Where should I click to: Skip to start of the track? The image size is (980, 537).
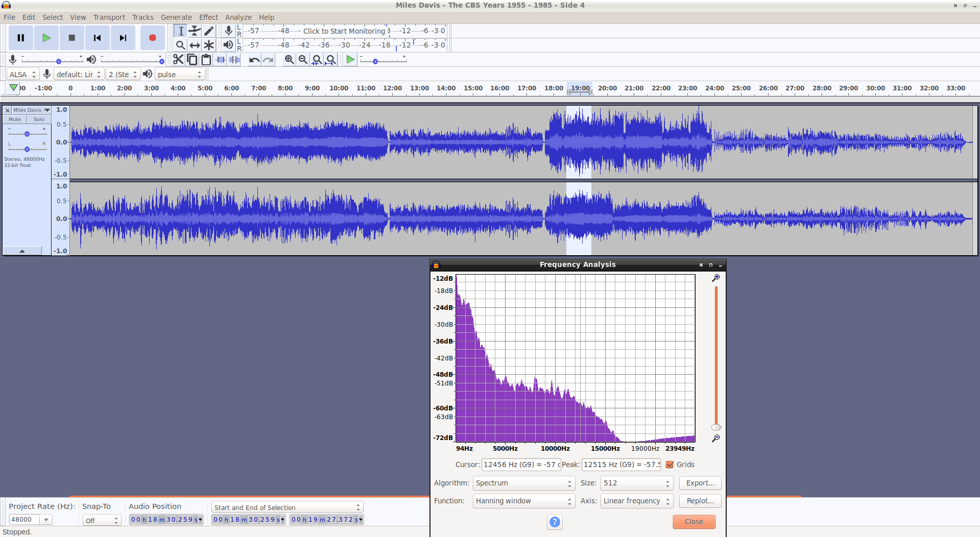click(98, 38)
